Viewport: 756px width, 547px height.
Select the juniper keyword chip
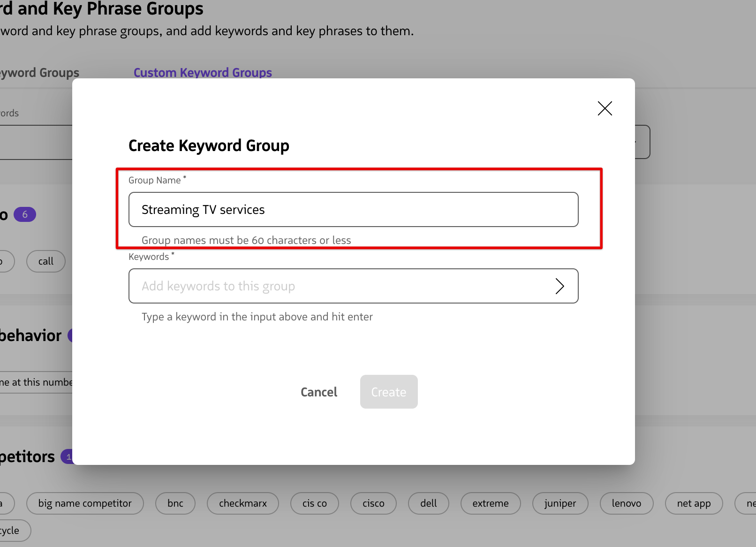560,503
